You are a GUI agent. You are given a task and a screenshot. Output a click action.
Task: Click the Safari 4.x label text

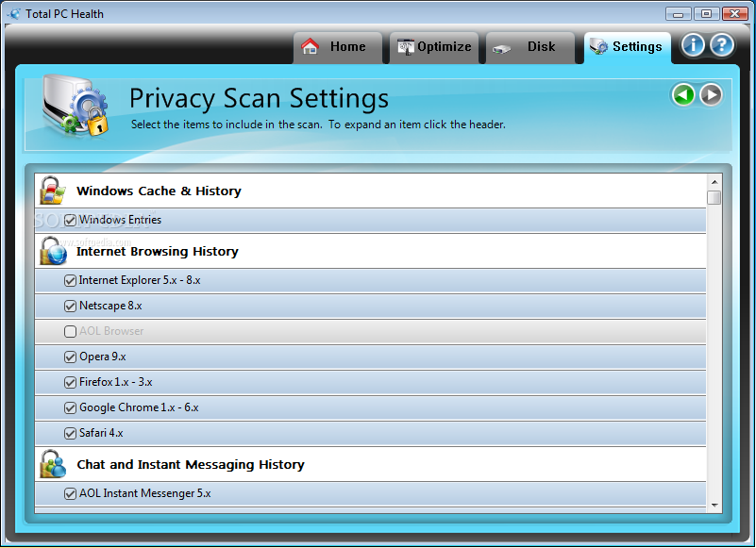pyautogui.click(x=101, y=433)
